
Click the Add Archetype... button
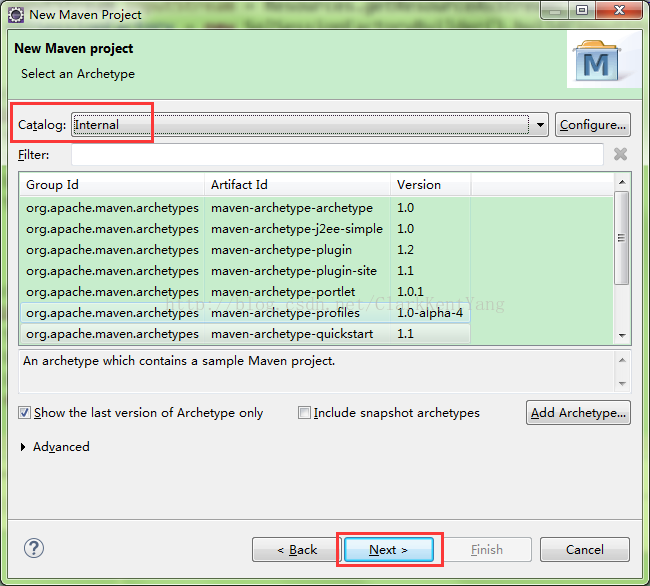(578, 413)
